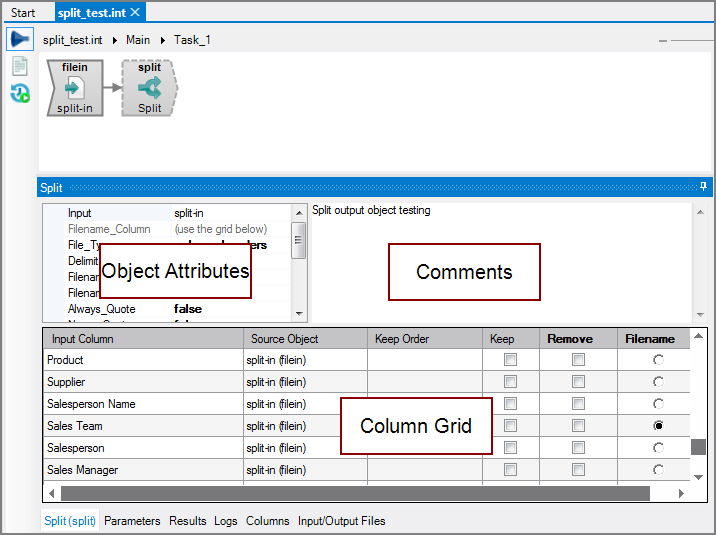
Task: Select the Filename radio for Salesperson
Action: pyautogui.click(x=658, y=448)
